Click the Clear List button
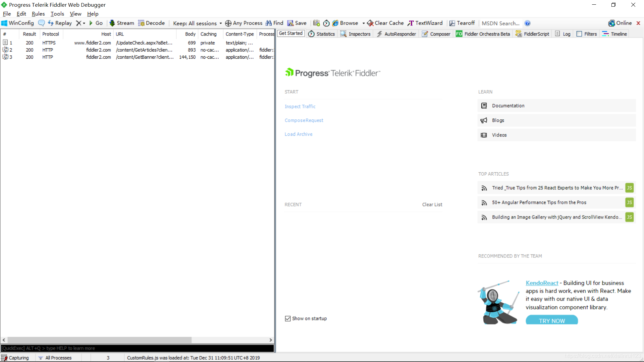This screenshot has height=362, width=644. click(433, 204)
